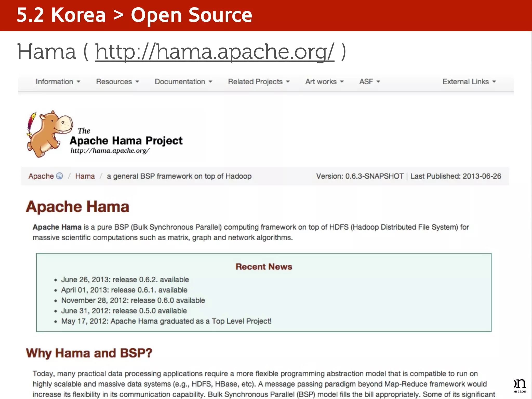The width and height of the screenshot is (532, 399).
Task: Select the May 17, 2012 Top Level Project item
Action: pos(166,321)
